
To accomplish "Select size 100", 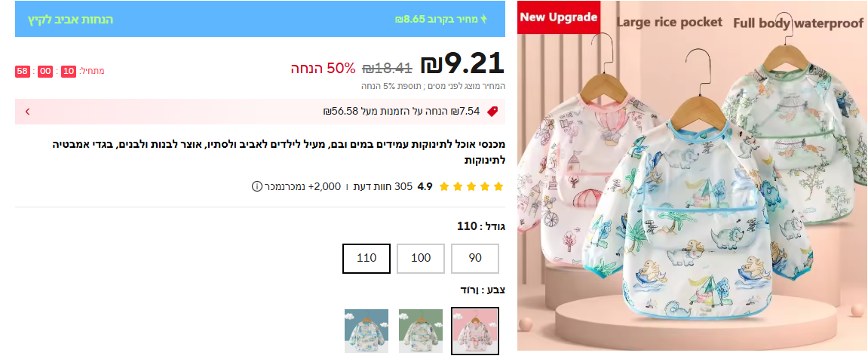I will click(421, 259).
